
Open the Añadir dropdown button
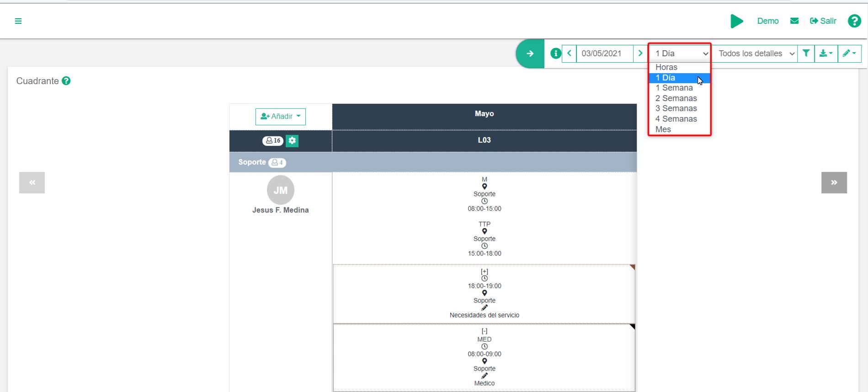pyautogui.click(x=280, y=117)
